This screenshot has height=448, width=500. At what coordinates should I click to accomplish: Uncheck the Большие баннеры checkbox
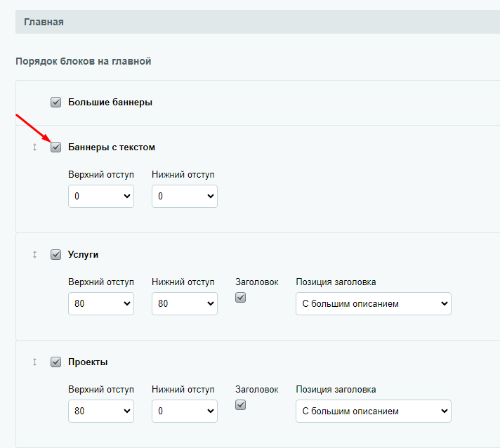(x=55, y=103)
